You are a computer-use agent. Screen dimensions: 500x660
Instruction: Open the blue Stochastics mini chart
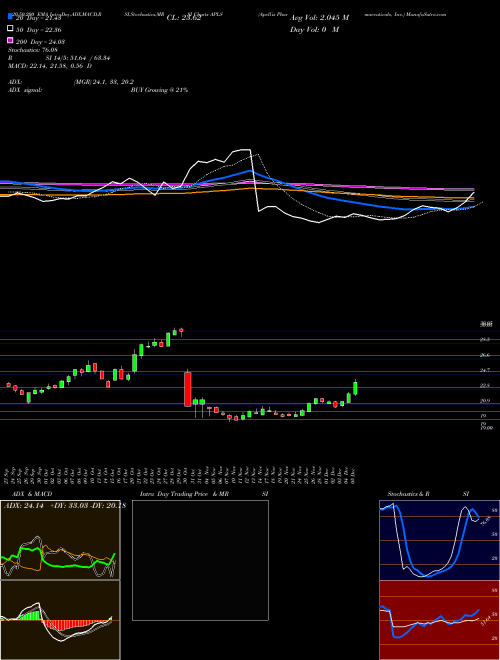[439, 540]
